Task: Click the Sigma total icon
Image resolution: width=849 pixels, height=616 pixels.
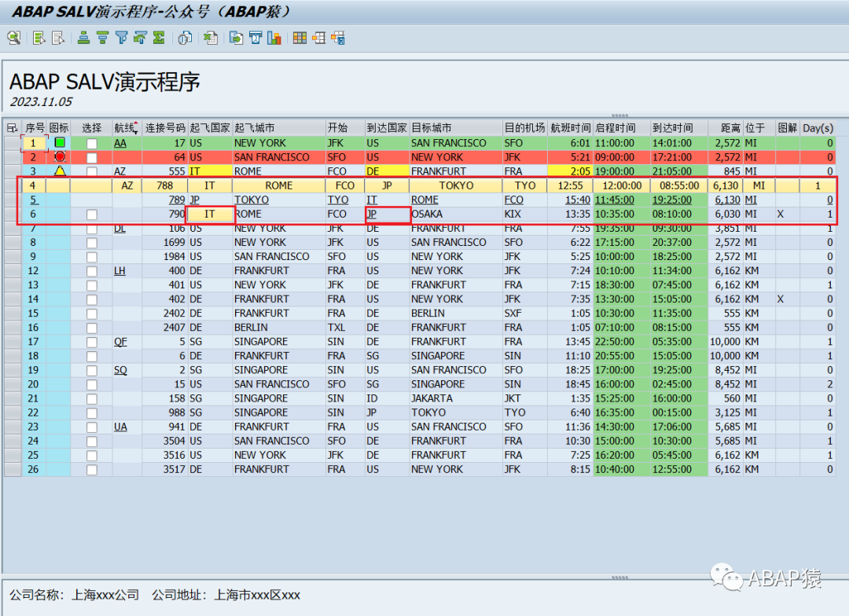Action: pos(159,38)
